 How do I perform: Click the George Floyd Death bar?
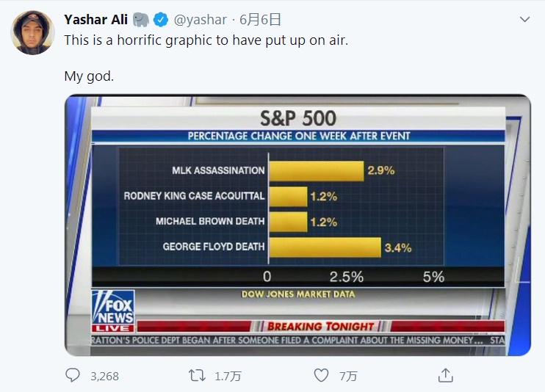[325, 247]
